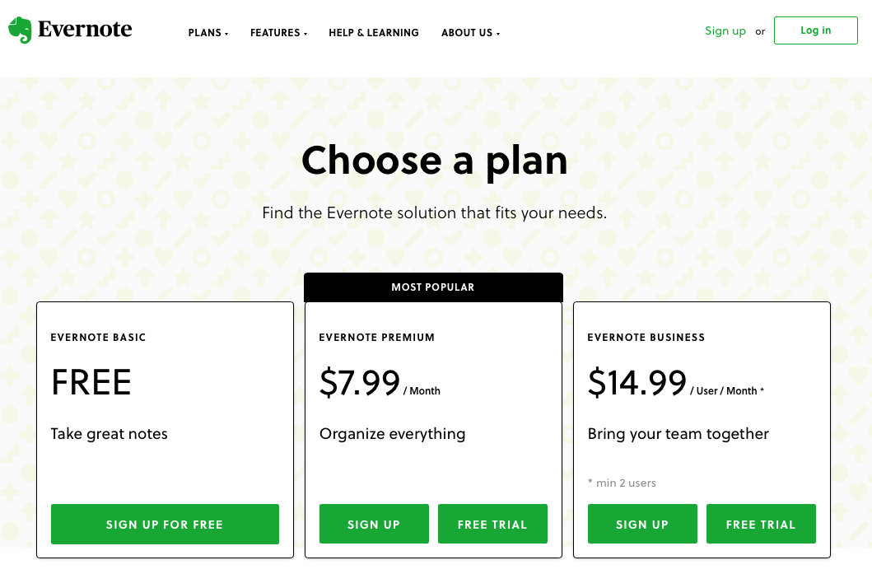The image size is (872, 588).
Task: Click Sign Up For Free button
Action: point(165,525)
